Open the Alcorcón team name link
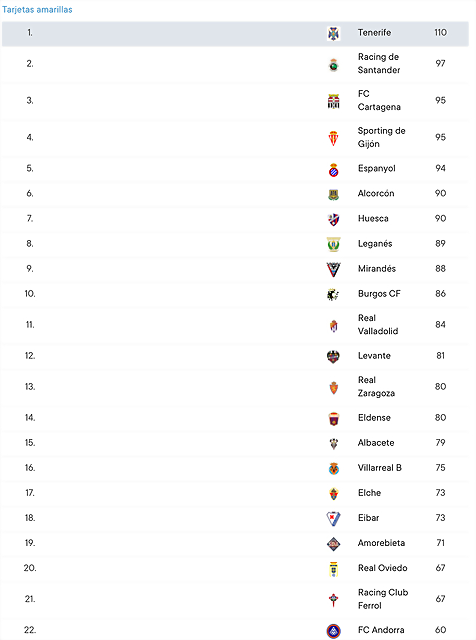 tap(376, 193)
